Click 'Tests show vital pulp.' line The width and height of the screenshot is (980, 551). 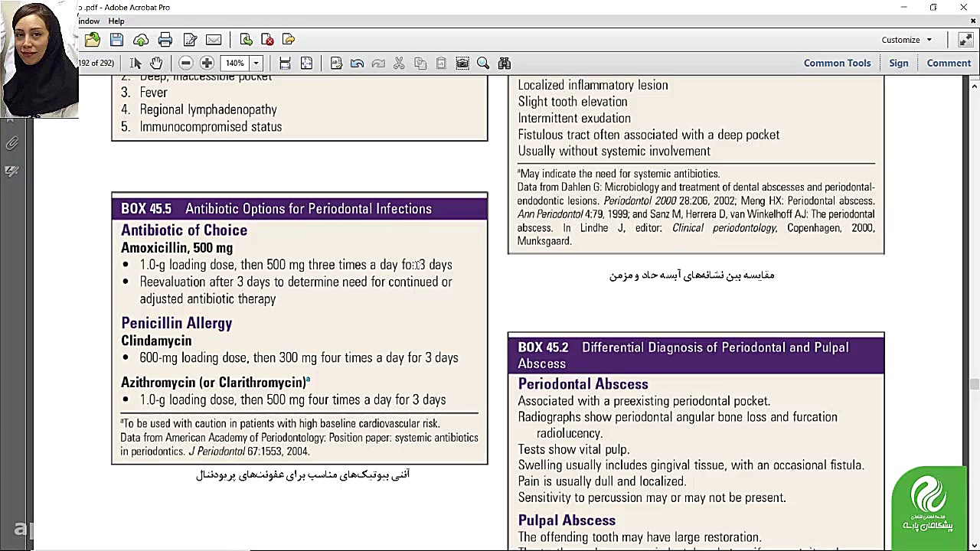point(573,450)
